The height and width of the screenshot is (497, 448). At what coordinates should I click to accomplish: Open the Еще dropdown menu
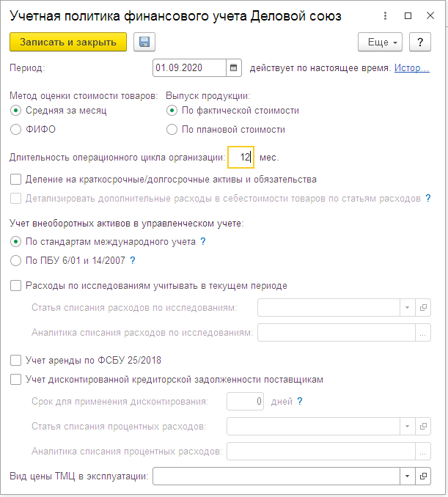380,43
